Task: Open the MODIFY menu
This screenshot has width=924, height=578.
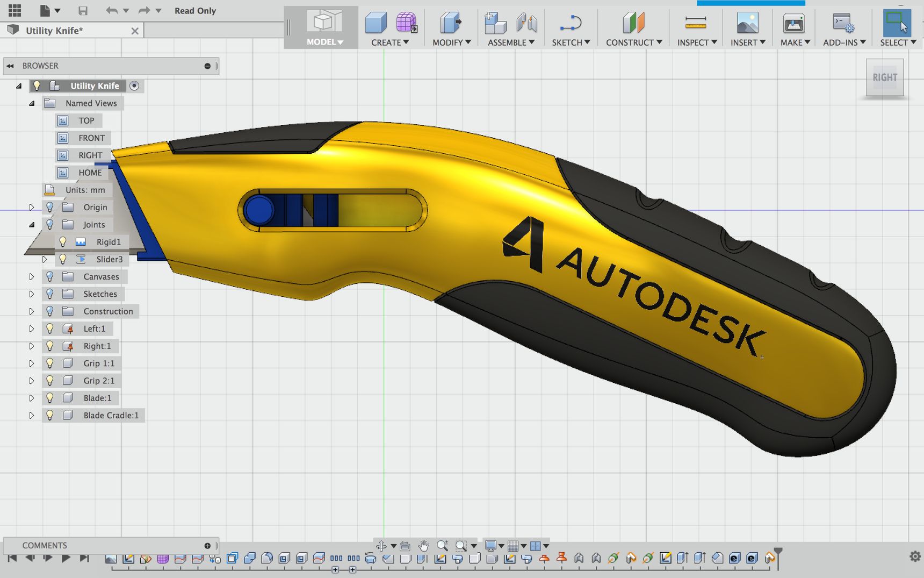Action: pyautogui.click(x=452, y=42)
